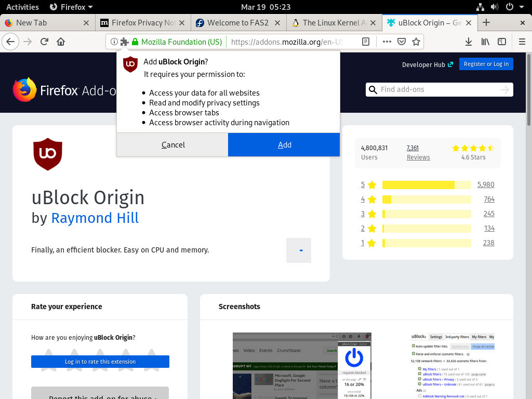Open the Developer Hub link
532x399 pixels.
coord(428,64)
